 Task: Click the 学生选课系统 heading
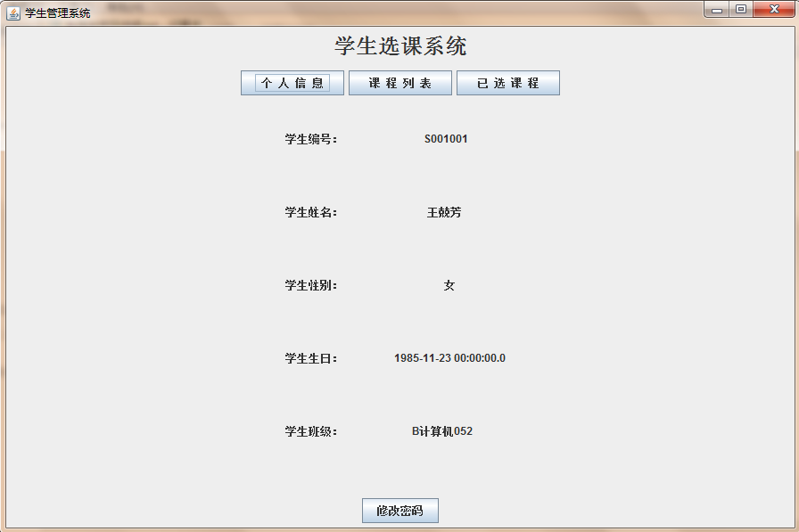click(400, 45)
